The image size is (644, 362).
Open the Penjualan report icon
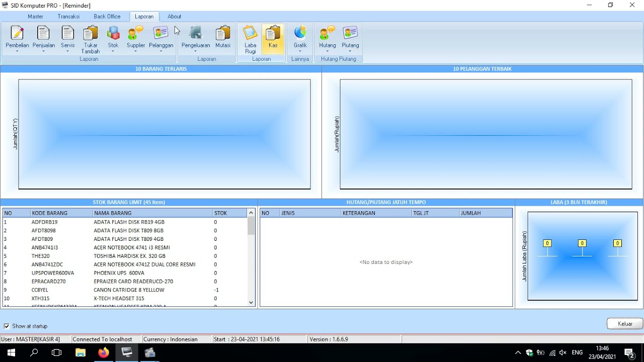coord(44,33)
